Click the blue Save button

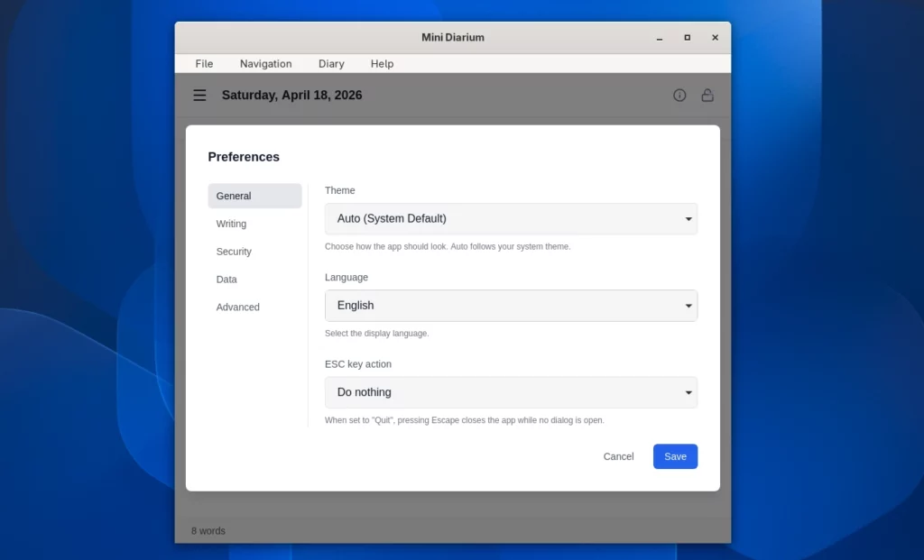[x=675, y=456]
